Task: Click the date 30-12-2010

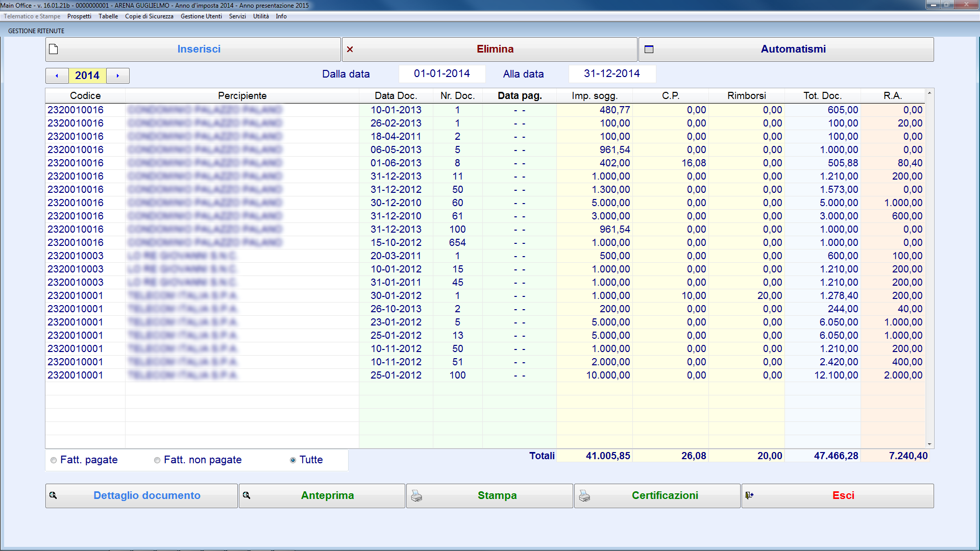Action: (396, 203)
